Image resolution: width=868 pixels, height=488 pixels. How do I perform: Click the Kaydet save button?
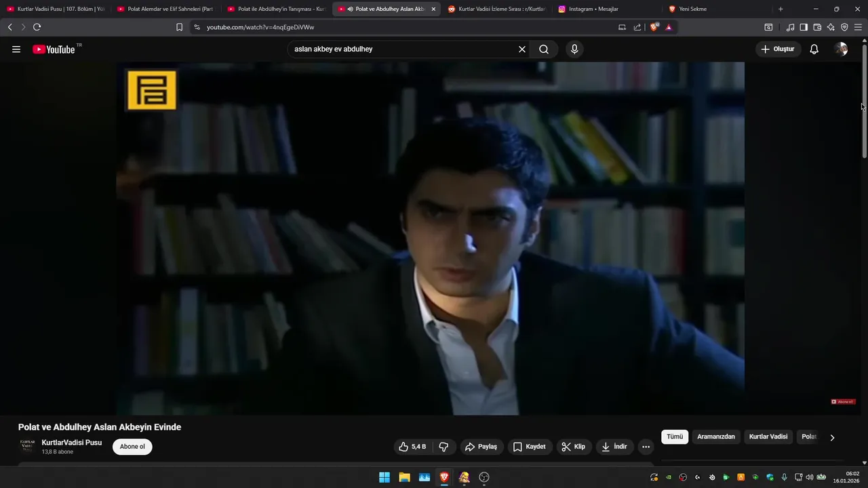(x=530, y=447)
